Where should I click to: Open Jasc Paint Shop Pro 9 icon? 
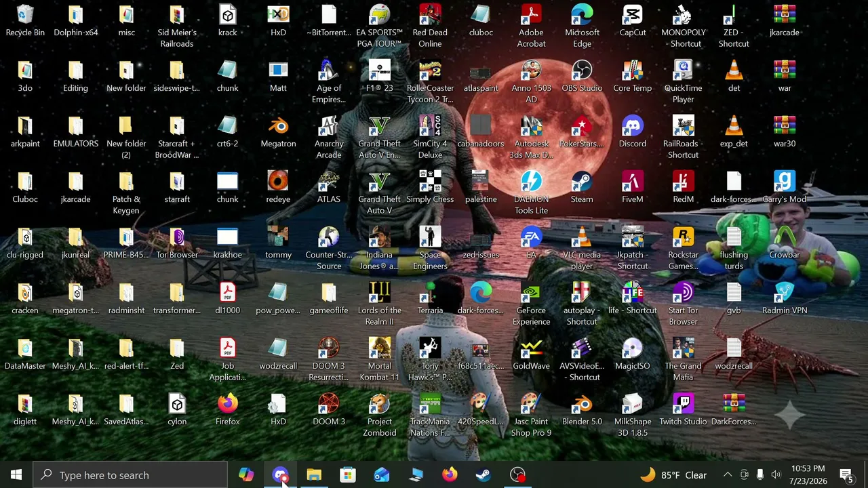tap(531, 415)
